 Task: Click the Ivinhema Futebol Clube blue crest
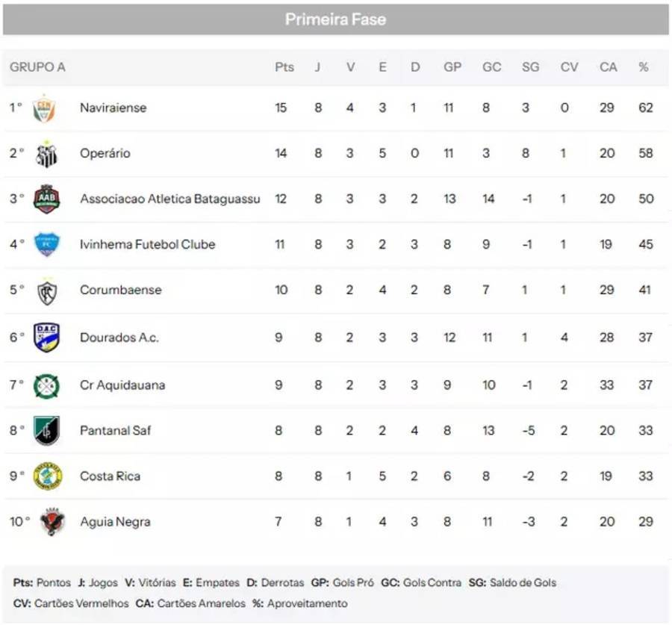pos(46,245)
